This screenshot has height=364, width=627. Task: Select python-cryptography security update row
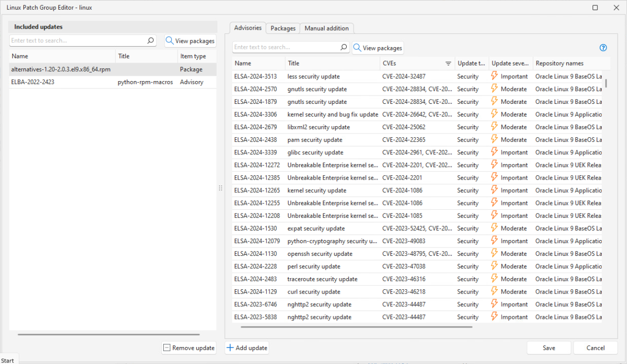(x=418, y=241)
